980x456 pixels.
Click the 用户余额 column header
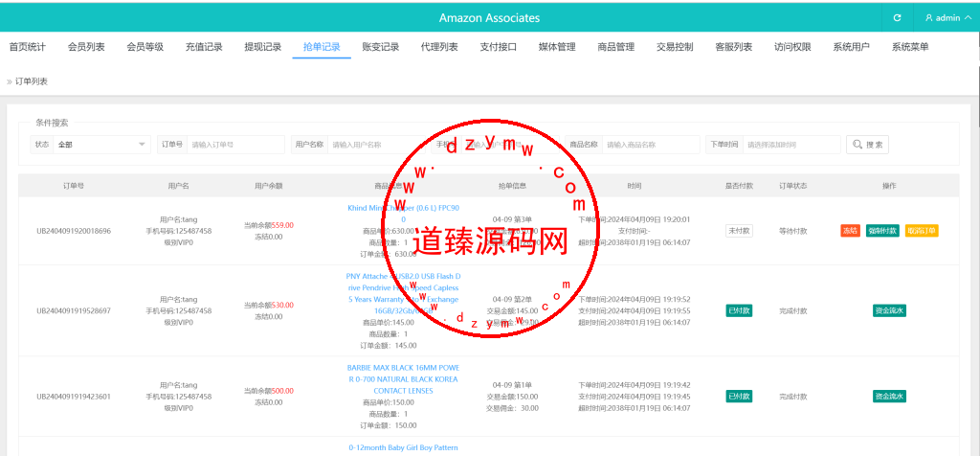pyautogui.click(x=269, y=186)
